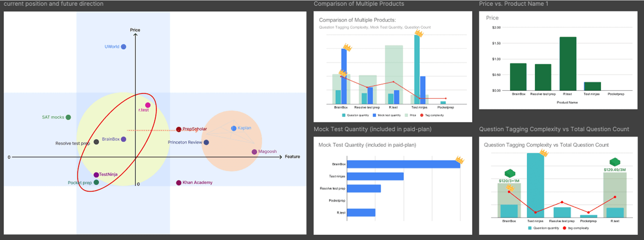644x240 pixels.
Task: Select the green hexagon above the $120/3+1M label
Action: tap(510, 174)
